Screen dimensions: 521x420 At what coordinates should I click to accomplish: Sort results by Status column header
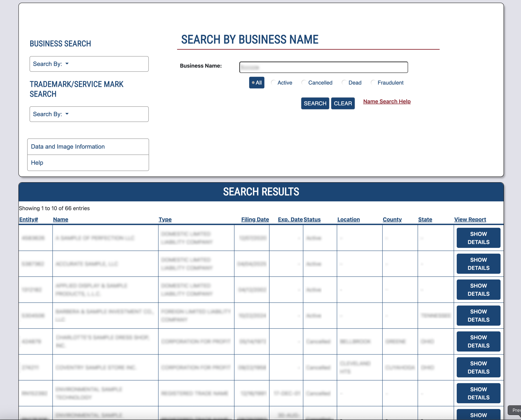312,219
